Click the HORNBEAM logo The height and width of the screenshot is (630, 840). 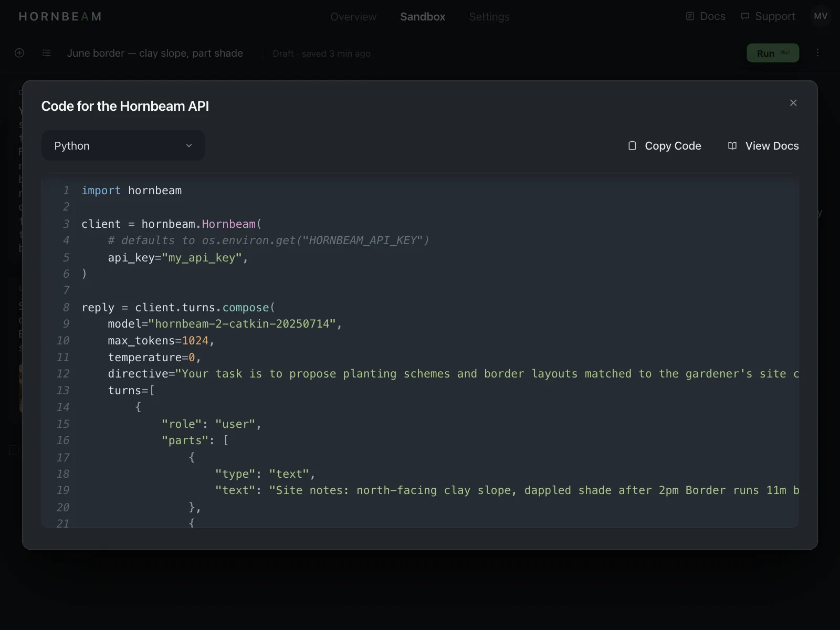click(60, 16)
